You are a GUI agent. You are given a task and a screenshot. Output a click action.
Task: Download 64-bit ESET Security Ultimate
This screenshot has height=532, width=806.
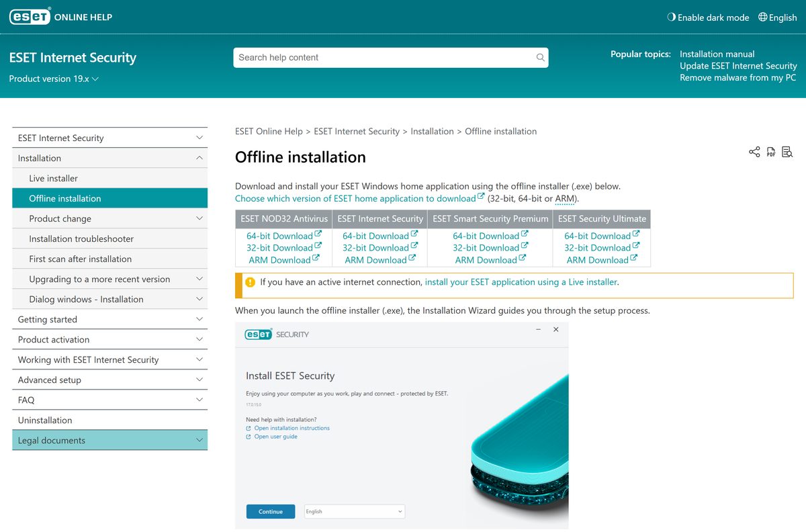[x=602, y=236]
